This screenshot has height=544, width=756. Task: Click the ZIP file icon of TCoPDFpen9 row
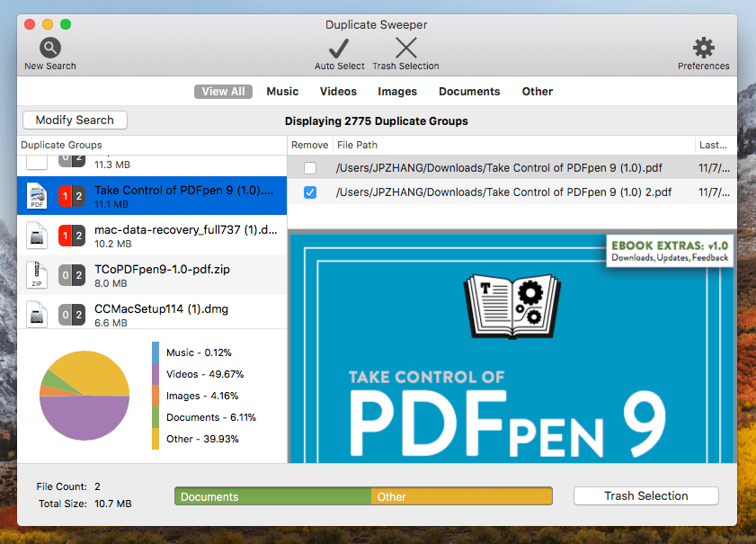tap(37, 275)
